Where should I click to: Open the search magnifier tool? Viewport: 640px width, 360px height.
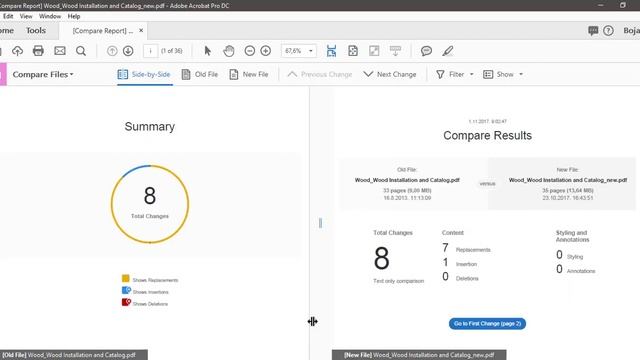[81, 51]
